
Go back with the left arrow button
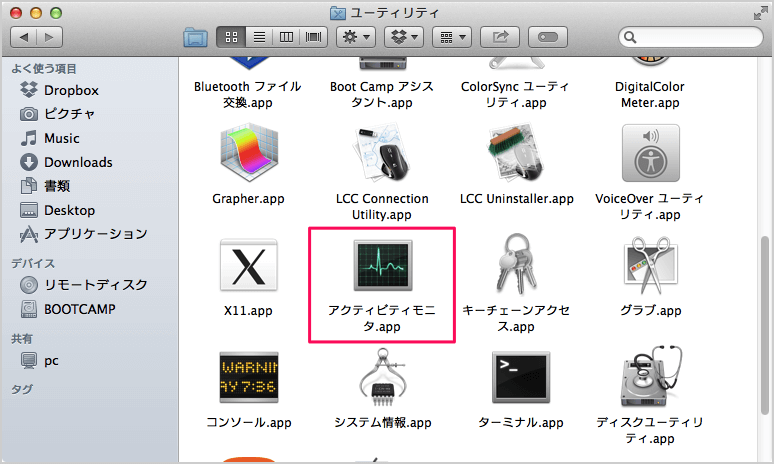coord(24,37)
